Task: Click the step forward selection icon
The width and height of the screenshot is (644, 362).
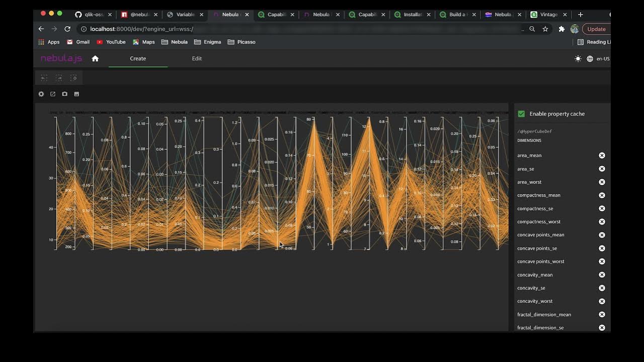Action: [59, 78]
